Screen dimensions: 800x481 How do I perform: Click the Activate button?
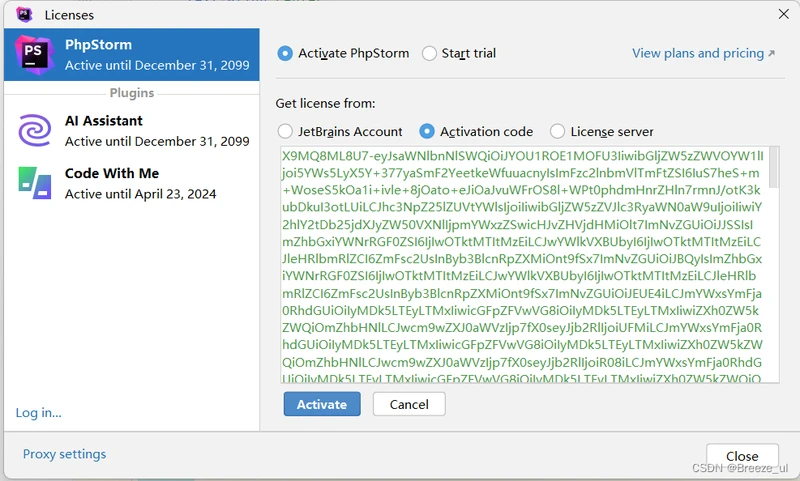tap(322, 404)
